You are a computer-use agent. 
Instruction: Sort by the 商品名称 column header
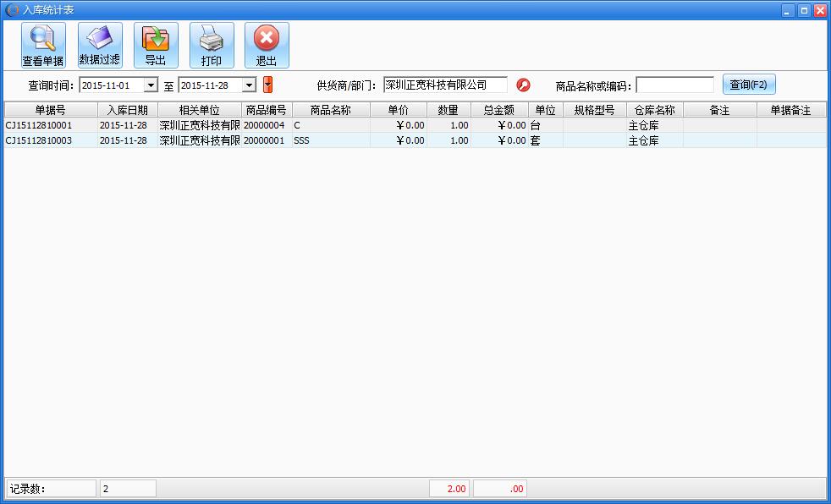pos(331,110)
